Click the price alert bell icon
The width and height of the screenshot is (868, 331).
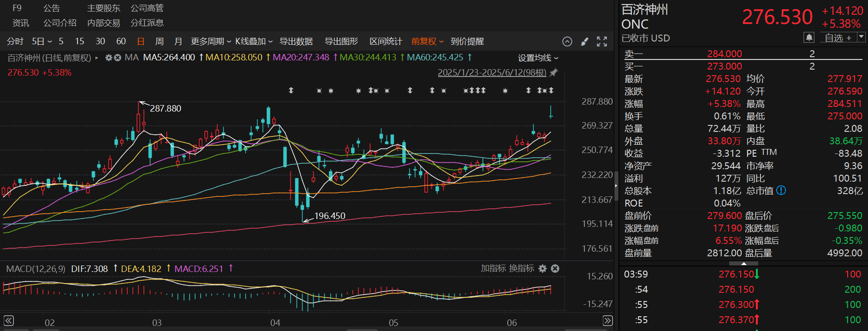pyautogui.click(x=809, y=37)
